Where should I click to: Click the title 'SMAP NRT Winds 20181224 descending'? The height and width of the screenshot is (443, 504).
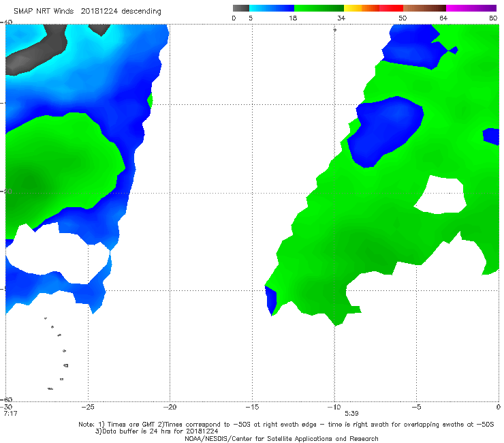tap(87, 11)
